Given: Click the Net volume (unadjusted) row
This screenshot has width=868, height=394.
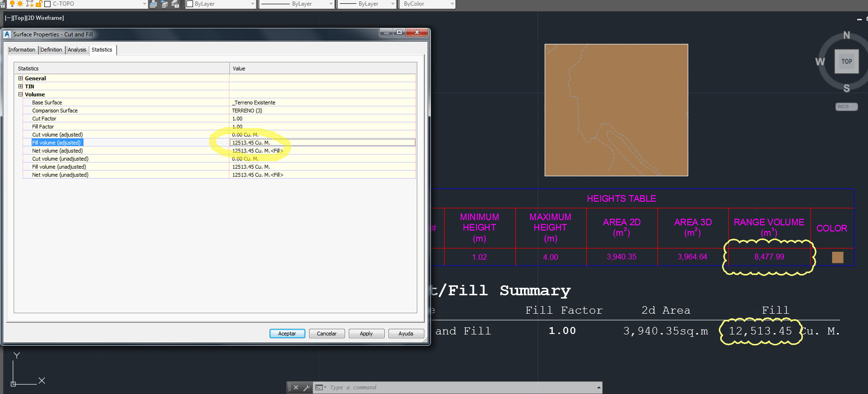Looking at the screenshot, I should click(x=219, y=175).
